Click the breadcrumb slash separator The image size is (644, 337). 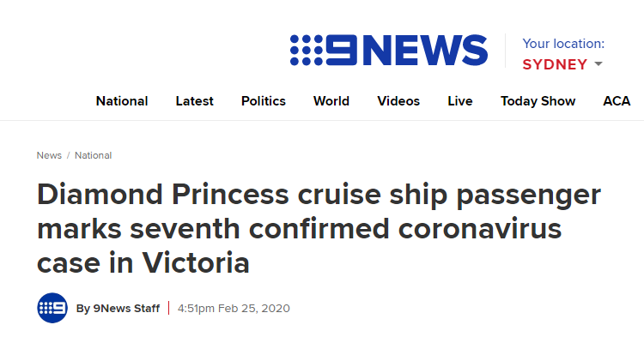(x=68, y=155)
